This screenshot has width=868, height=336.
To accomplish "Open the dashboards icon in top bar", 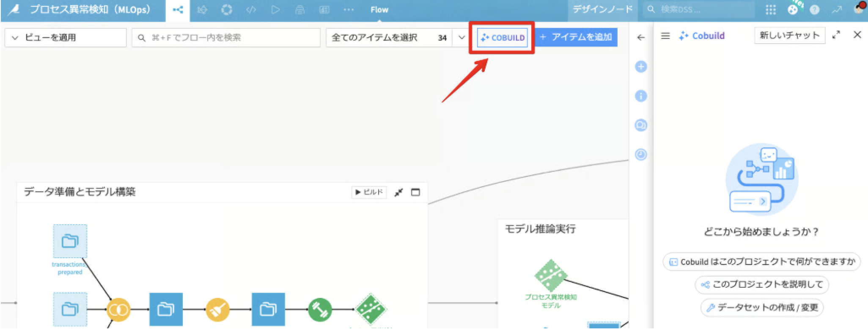I will click(324, 10).
